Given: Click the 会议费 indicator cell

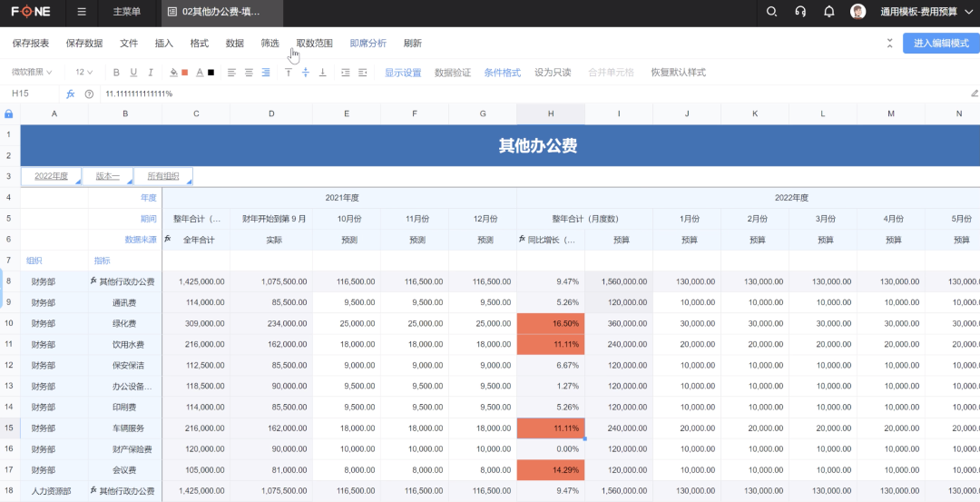Looking at the screenshot, I should 125,470.
